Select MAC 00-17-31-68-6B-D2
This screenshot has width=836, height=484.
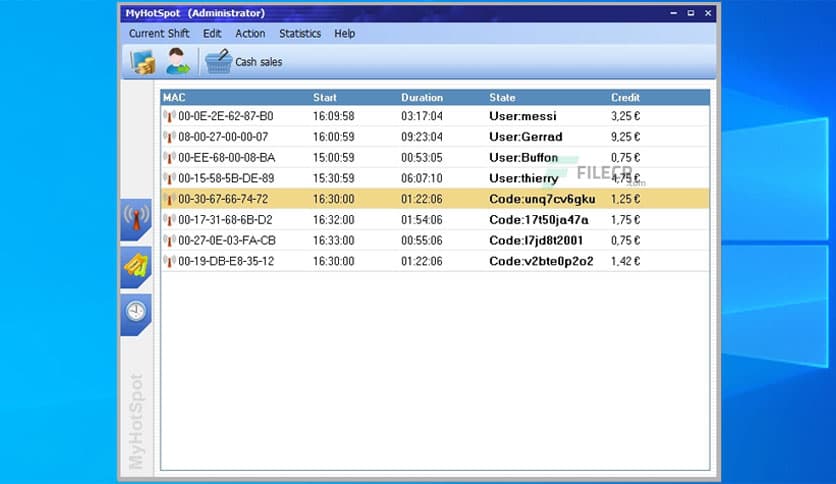pos(225,220)
